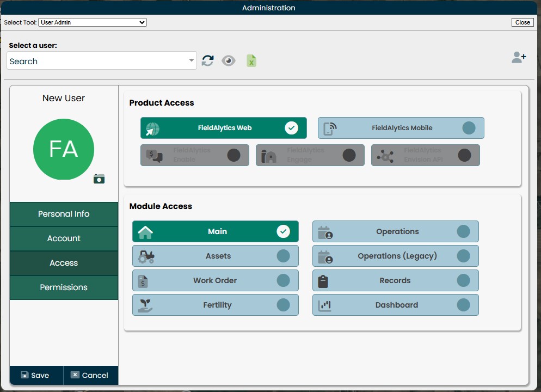This screenshot has width=541, height=392.
Task: Click the calendar icon on Operations module
Action: (325, 232)
